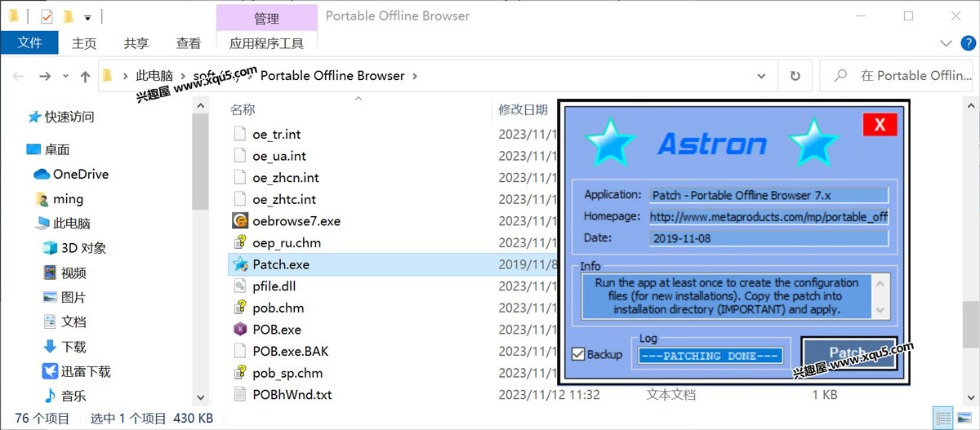Image resolution: width=980 pixels, height=430 pixels.
Task: Click the 管理 contextual tab
Action: 267,17
